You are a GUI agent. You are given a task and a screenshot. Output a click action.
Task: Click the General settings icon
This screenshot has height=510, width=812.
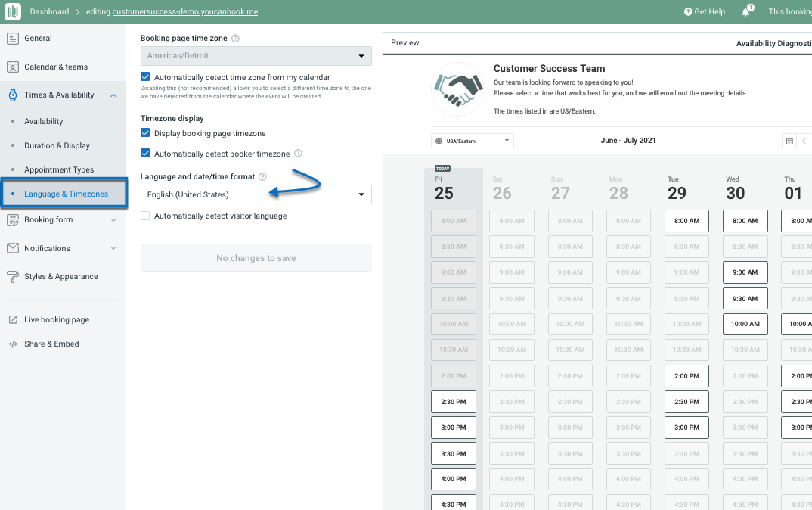13,38
